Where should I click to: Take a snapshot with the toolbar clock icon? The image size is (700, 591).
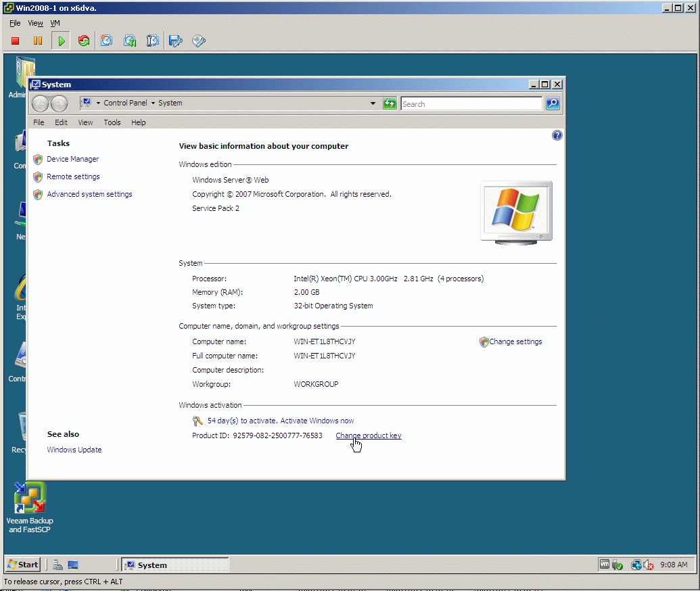106,41
